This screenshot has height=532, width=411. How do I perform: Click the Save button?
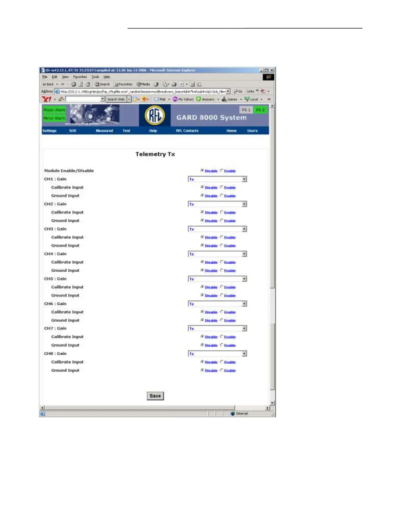pos(155,396)
